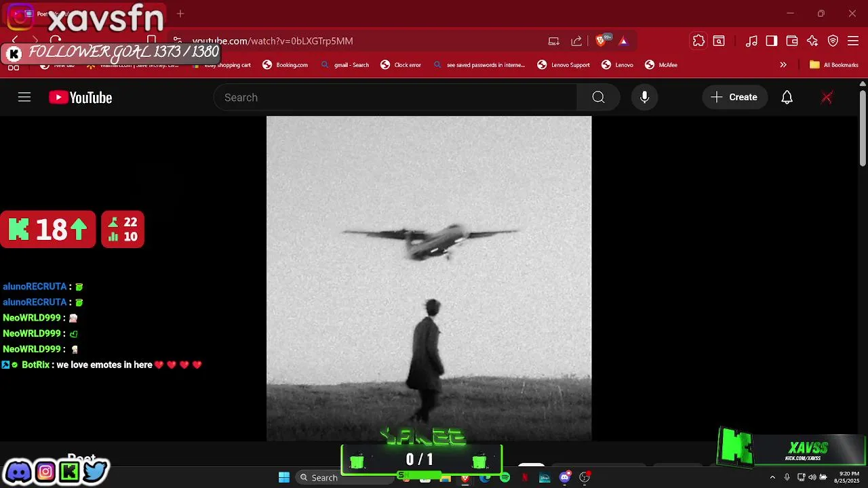Focus the YouTube search box

395,98
